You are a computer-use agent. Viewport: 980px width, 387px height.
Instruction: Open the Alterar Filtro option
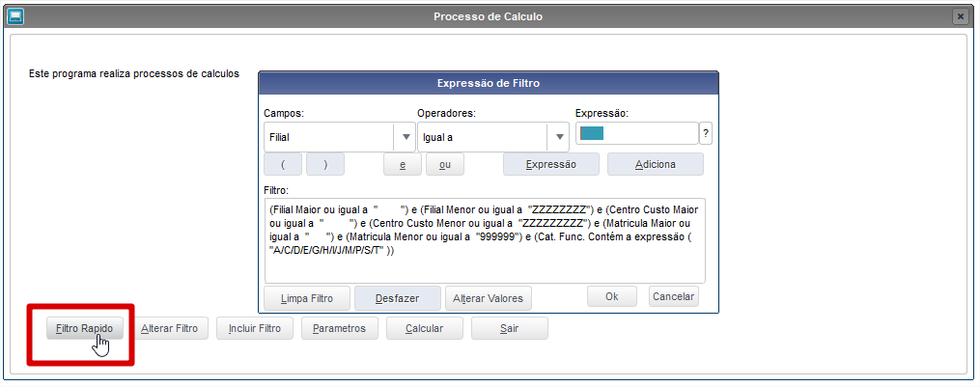tap(169, 328)
